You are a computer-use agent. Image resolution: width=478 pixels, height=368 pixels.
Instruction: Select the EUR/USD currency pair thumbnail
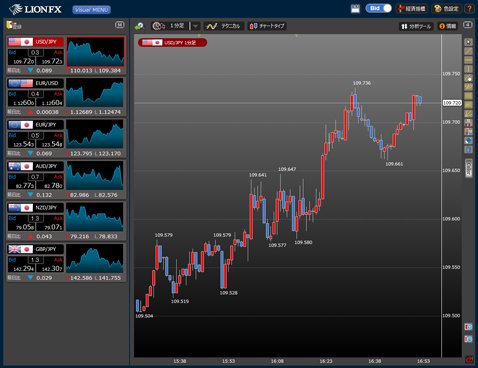tap(95, 93)
